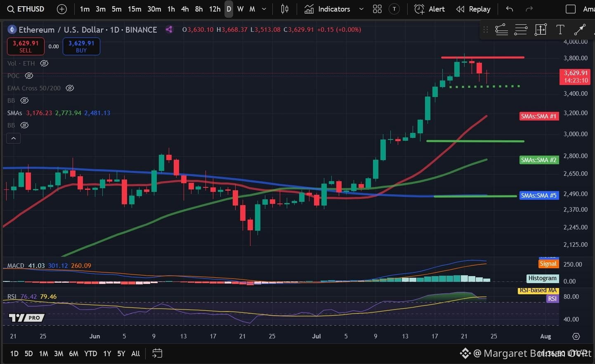The width and height of the screenshot is (595, 364).
Task: Undo the last chart action
Action: tap(510, 9)
